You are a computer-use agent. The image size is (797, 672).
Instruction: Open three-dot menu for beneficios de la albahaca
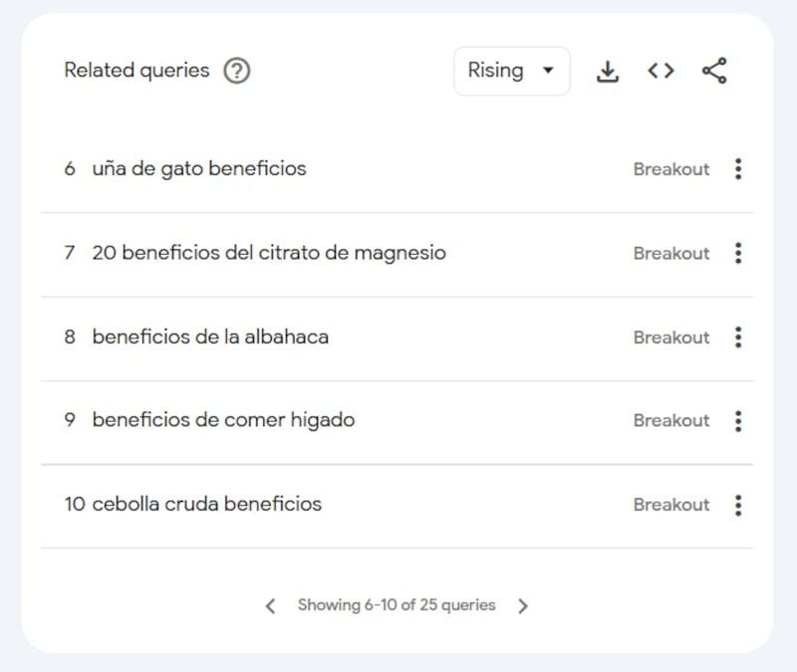pos(738,337)
